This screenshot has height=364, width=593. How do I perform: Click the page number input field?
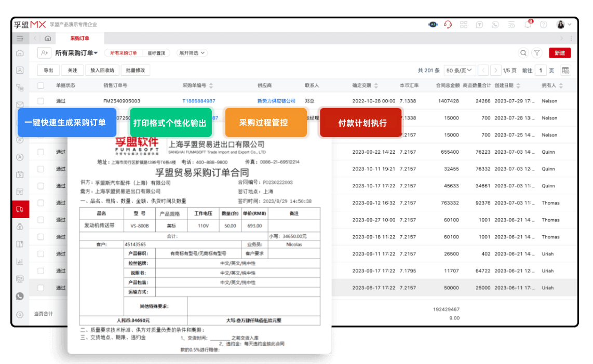(541, 70)
